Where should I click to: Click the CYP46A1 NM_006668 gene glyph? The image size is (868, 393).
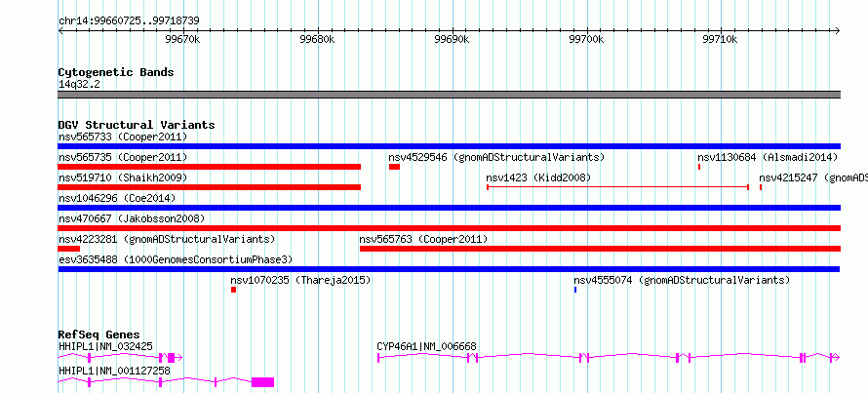coord(609,358)
